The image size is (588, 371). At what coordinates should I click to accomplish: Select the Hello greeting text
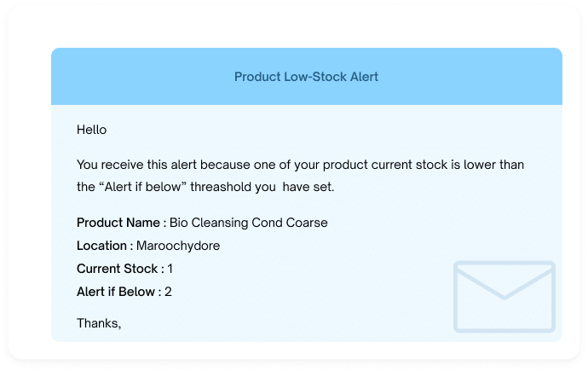click(91, 130)
